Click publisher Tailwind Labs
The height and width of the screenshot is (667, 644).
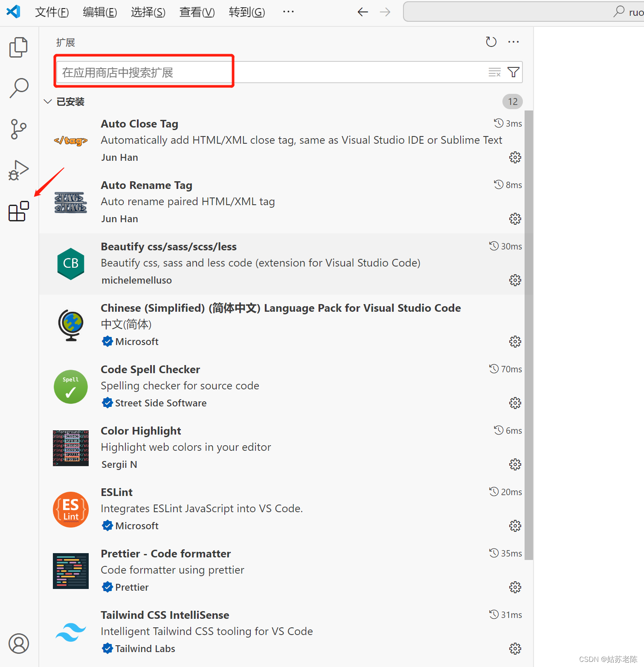pyautogui.click(x=145, y=649)
